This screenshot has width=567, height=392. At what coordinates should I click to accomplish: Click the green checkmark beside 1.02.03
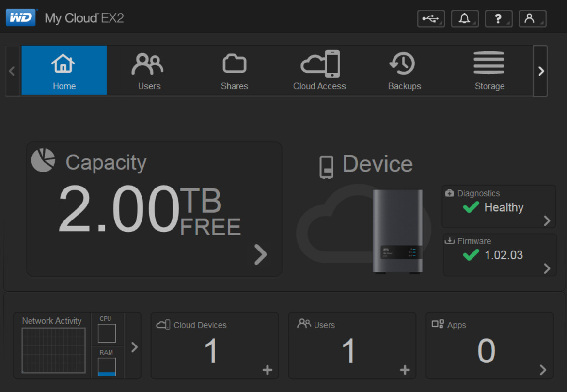point(471,255)
